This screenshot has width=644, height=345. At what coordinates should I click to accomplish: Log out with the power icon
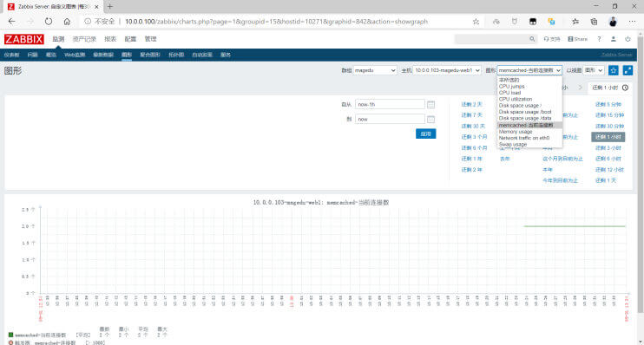pos(628,39)
